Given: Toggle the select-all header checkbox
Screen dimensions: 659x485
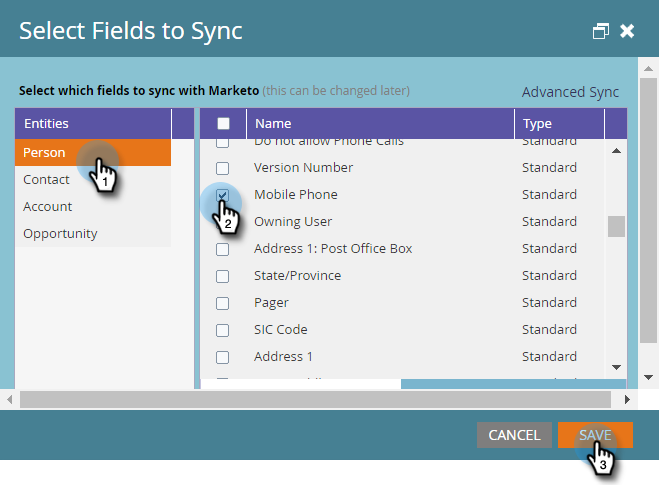Looking at the screenshot, I should click(223, 124).
